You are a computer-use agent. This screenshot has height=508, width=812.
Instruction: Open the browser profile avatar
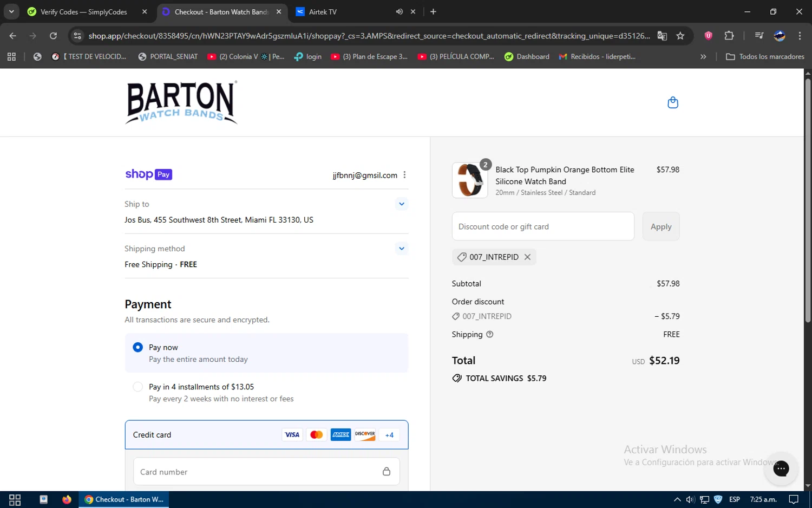click(x=780, y=36)
